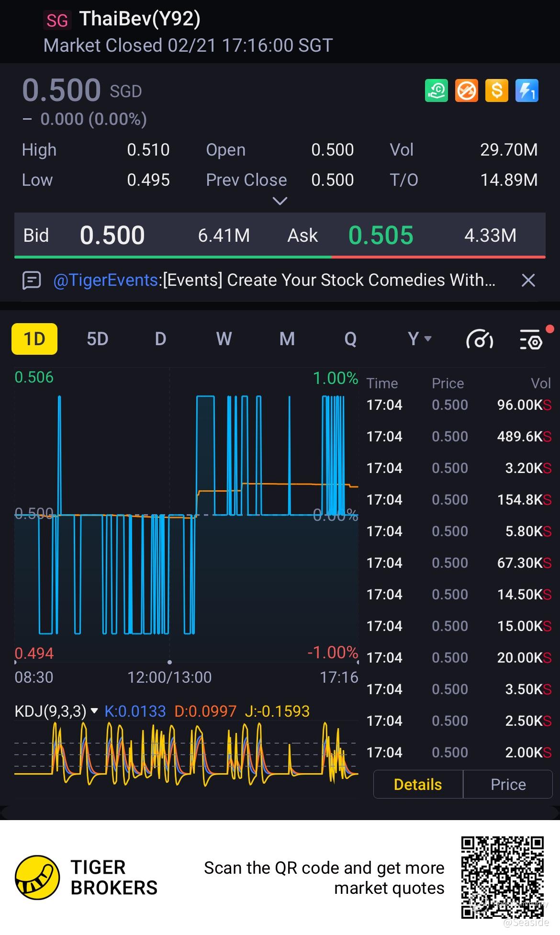Select the Details tab under trades

click(x=418, y=784)
